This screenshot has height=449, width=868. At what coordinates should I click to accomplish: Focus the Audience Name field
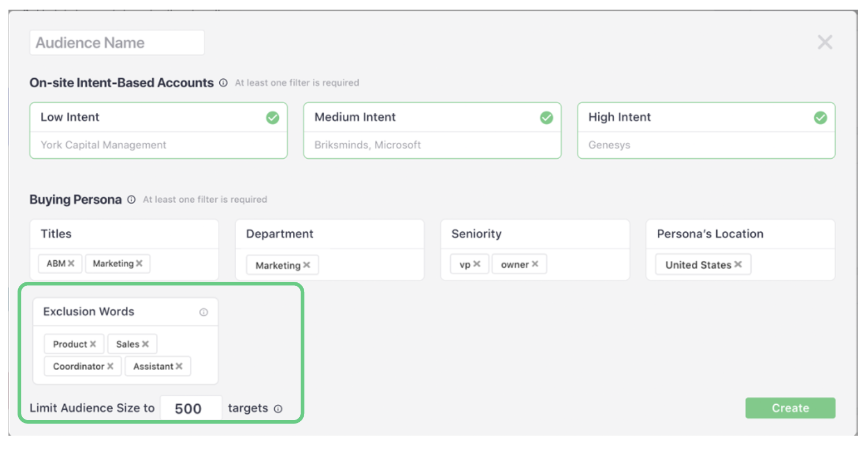117,43
